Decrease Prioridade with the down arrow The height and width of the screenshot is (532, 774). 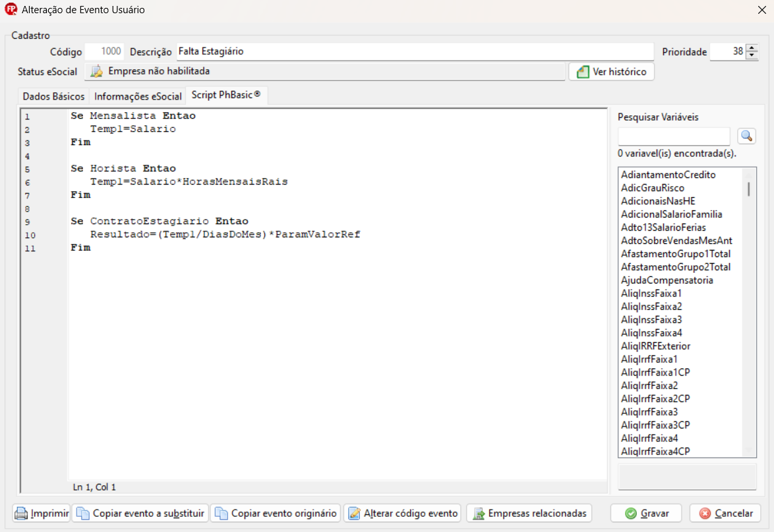coord(752,55)
